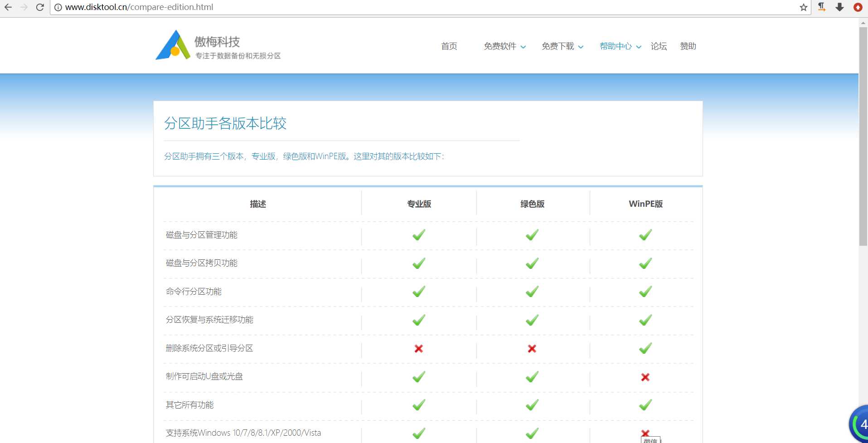Click the 专业版 column header
This screenshot has height=443, width=868.
coord(419,204)
